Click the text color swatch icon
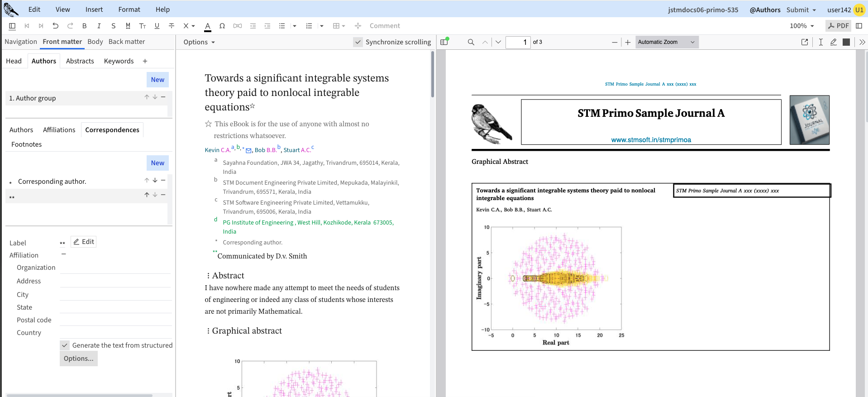The width and height of the screenshot is (868, 397). click(x=208, y=26)
